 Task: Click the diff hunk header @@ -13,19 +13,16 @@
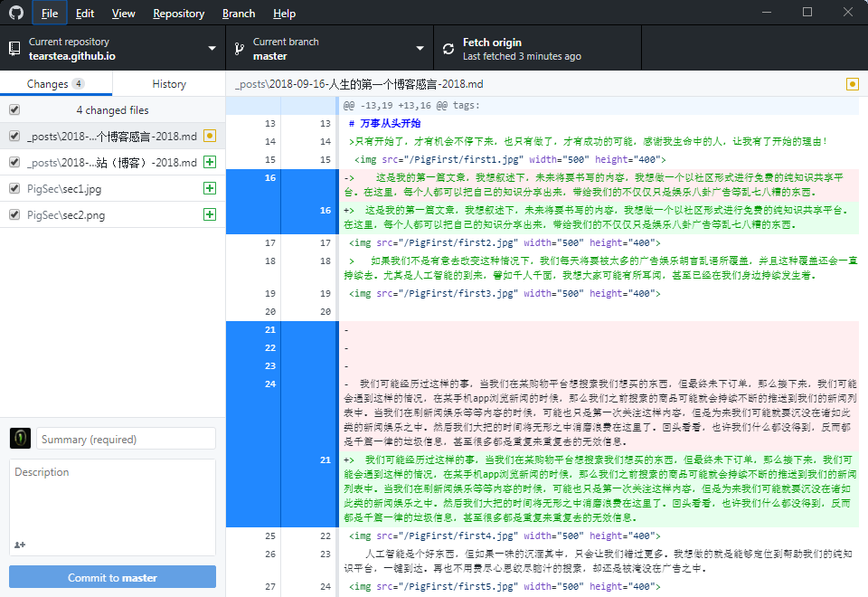(x=411, y=105)
